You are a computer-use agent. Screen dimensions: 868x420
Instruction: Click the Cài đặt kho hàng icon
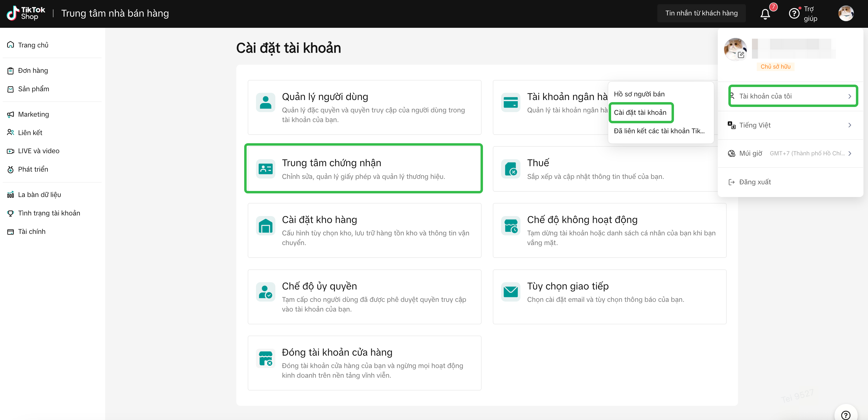(266, 225)
